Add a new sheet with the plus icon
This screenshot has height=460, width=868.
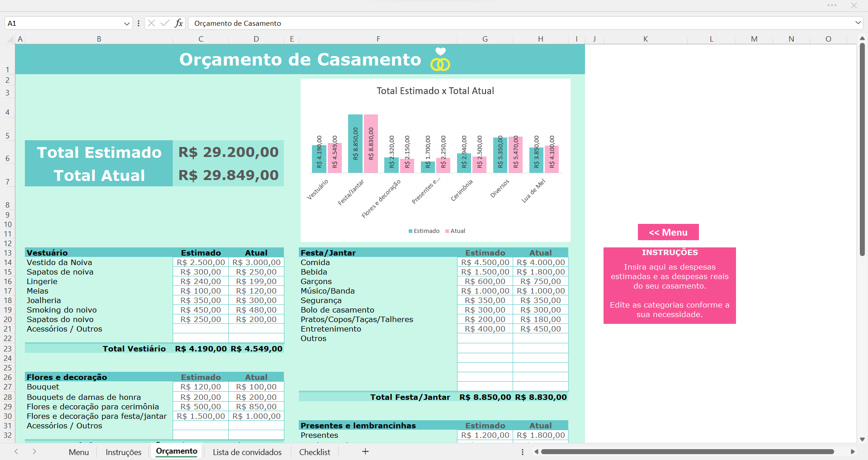coord(365,451)
